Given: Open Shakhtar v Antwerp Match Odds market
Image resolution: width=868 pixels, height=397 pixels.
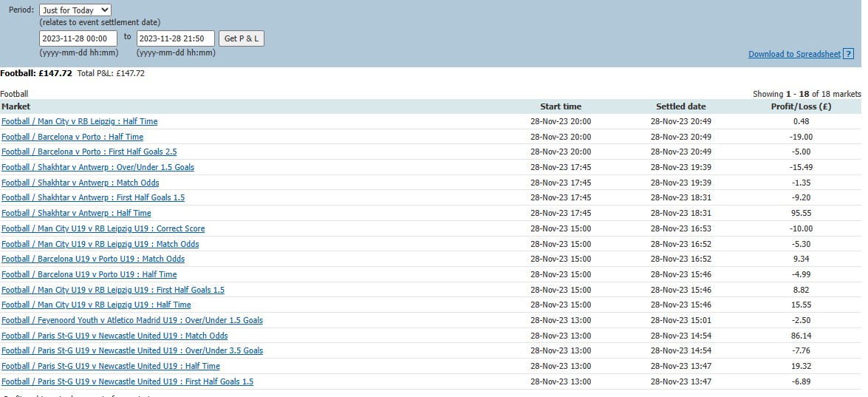Looking at the screenshot, I should 80,183.
